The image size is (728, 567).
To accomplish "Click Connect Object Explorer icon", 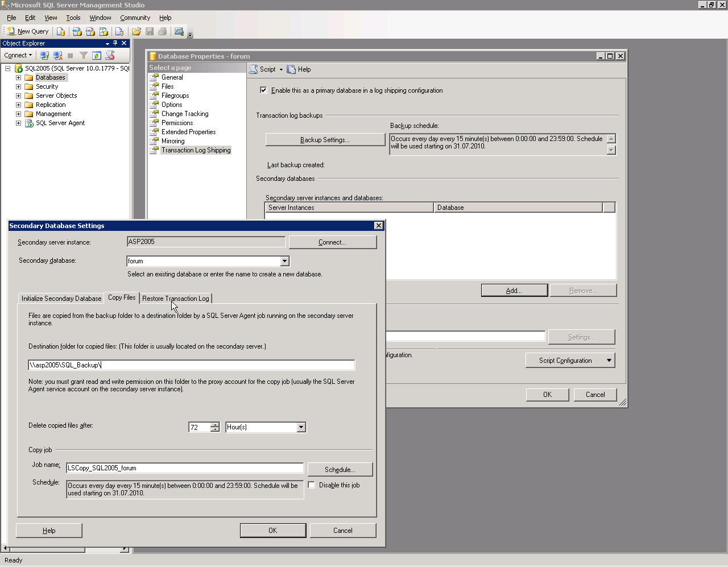I will pos(44,55).
